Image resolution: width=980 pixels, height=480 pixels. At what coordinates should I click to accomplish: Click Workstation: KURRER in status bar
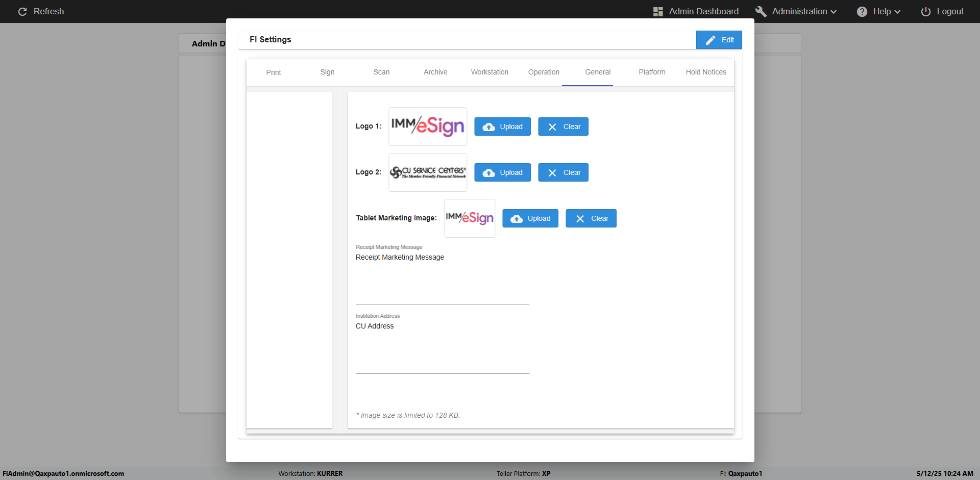(310, 473)
